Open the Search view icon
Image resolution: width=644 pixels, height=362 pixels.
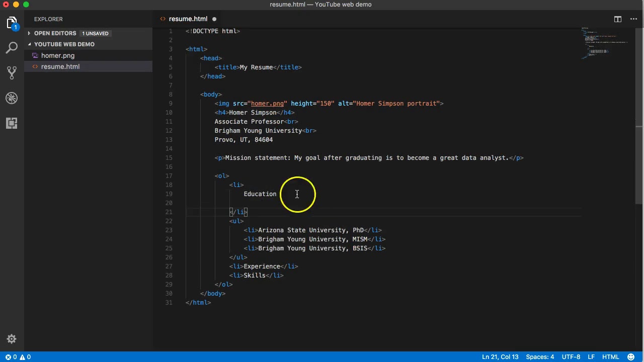[12, 48]
